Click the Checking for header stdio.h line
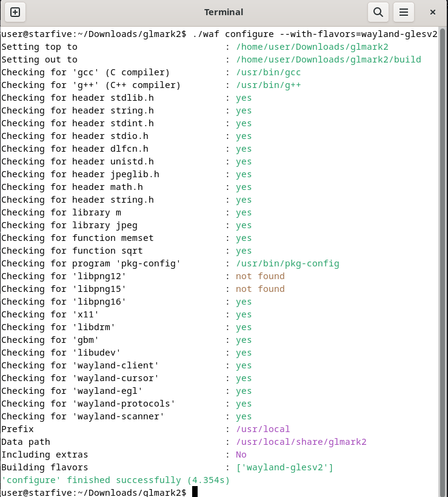This screenshot has height=497, width=448. coord(127,136)
